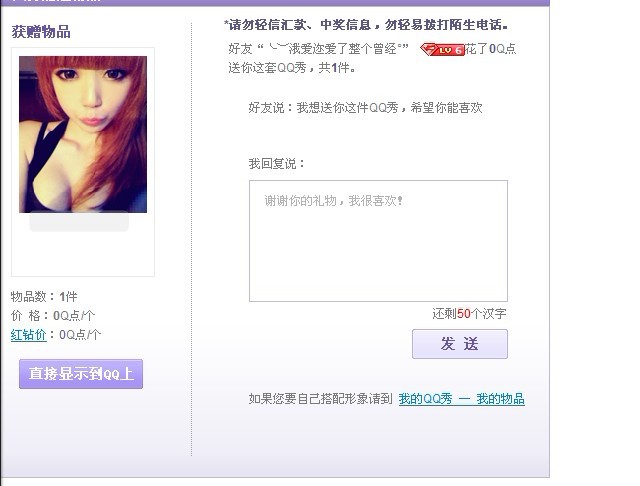The height and width of the screenshot is (486, 640).
Task: Click the 价格:0Q点/个 price line
Action: point(53,315)
